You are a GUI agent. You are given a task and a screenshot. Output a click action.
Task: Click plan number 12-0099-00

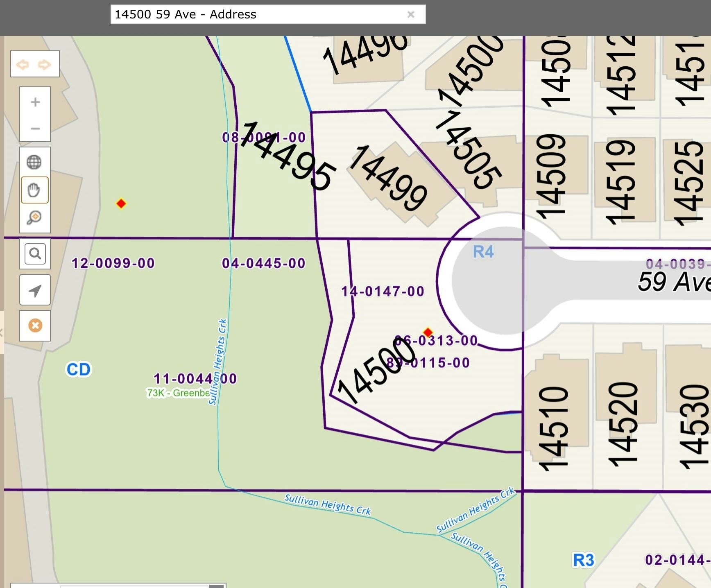tap(113, 263)
